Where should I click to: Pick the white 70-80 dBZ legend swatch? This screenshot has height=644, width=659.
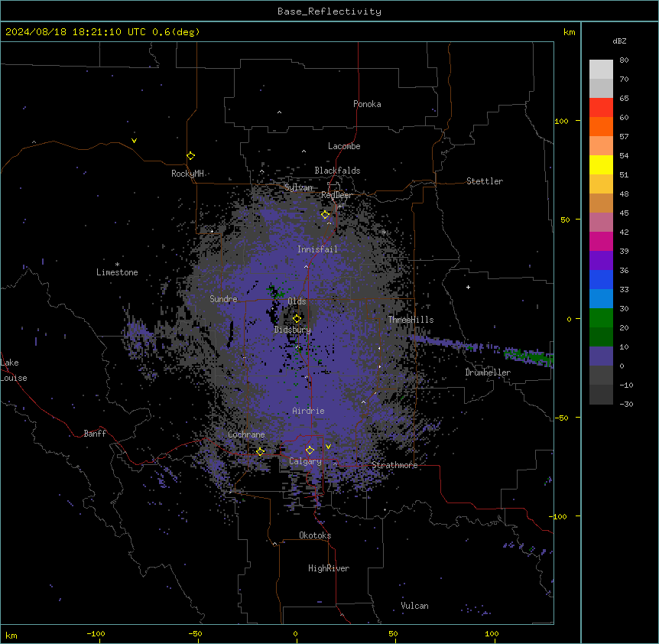point(601,70)
